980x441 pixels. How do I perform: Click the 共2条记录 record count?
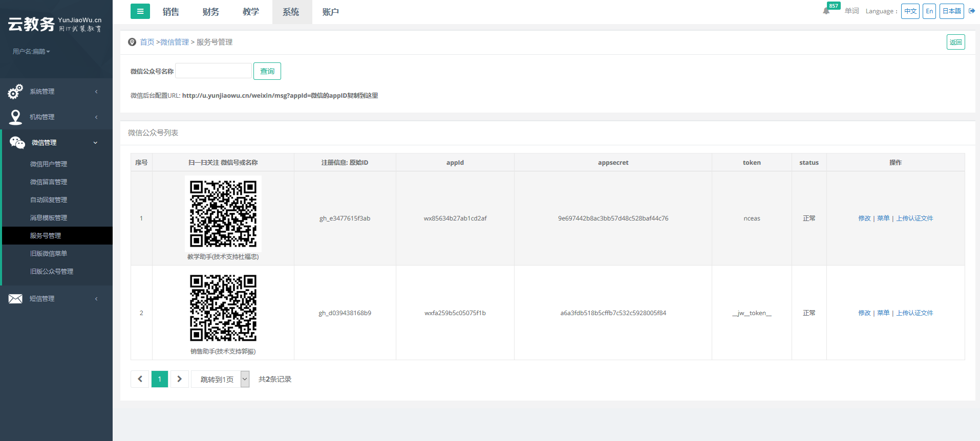[275, 379]
